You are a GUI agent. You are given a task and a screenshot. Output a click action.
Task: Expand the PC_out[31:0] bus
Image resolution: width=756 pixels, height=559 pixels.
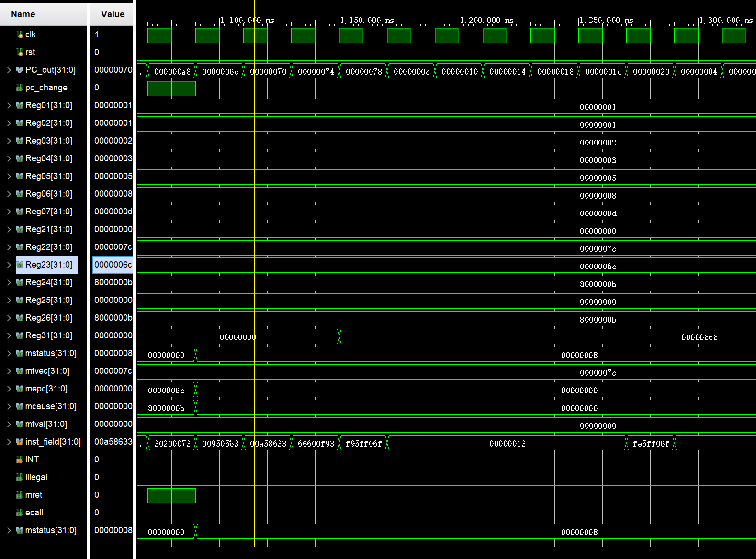pyautogui.click(x=9, y=70)
